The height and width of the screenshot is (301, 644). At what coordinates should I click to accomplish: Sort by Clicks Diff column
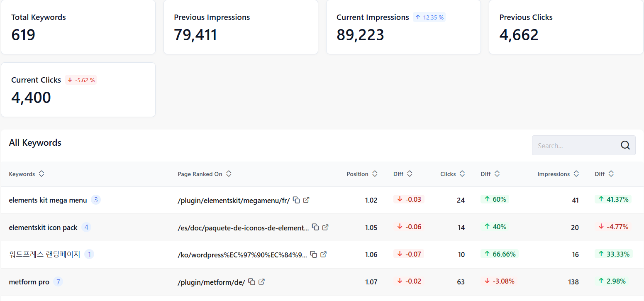coord(497,174)
